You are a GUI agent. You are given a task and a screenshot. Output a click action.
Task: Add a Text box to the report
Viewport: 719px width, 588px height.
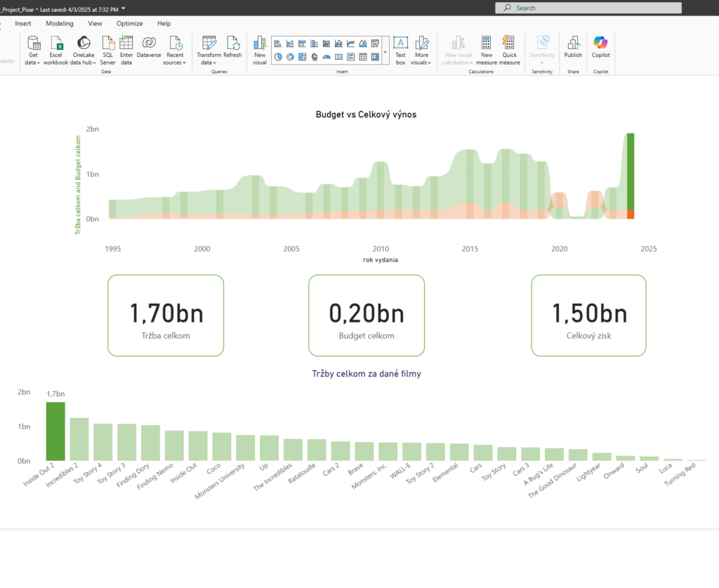coord(400,50)
